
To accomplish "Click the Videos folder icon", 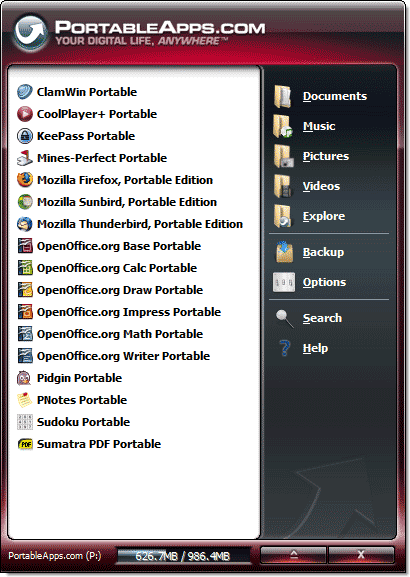I will [283, 186].
